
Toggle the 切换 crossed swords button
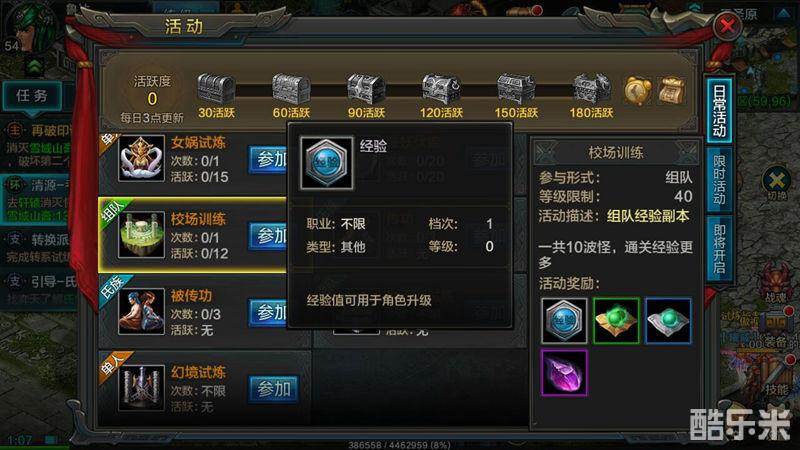777,181
